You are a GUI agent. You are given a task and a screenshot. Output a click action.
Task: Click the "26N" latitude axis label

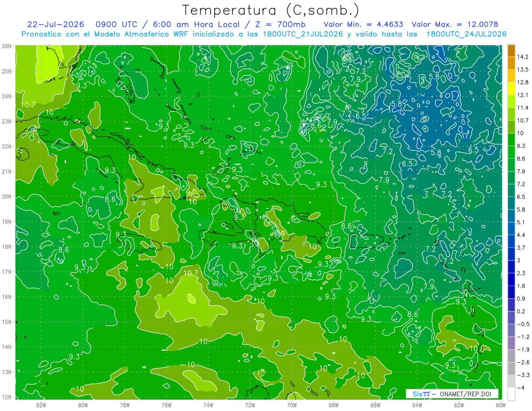[7, 46]
